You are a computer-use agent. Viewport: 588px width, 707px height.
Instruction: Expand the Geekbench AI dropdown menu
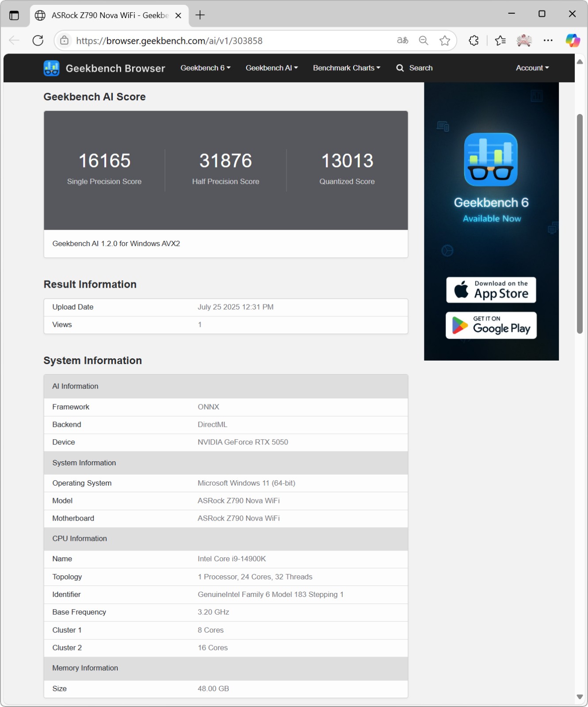[x=272, y=68]
